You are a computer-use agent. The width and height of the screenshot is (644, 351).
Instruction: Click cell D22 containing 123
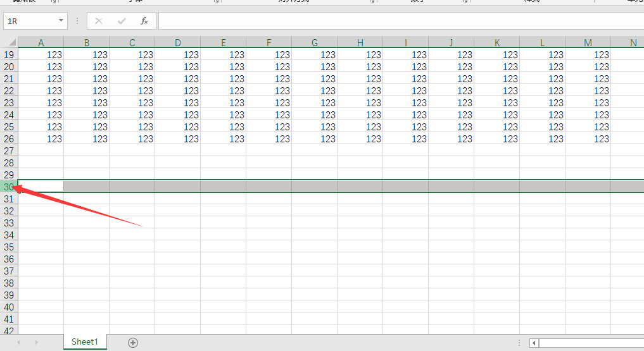[x=178, y=90]
